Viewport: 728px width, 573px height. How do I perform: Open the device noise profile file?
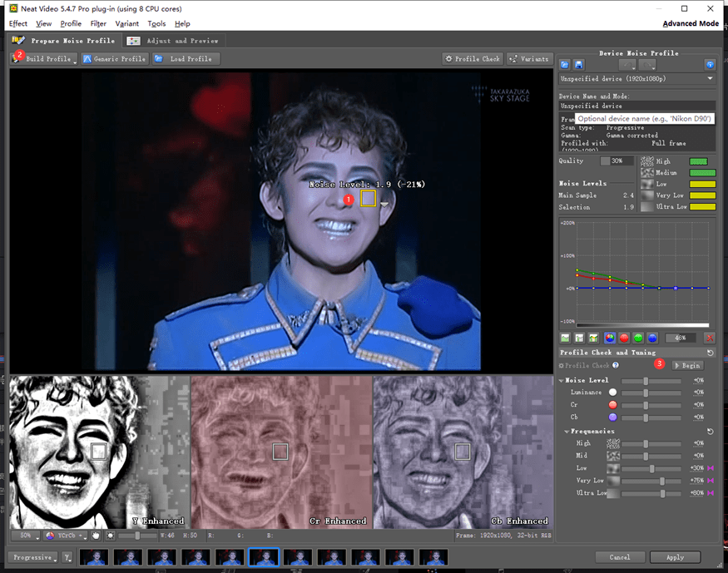point(565,64)
